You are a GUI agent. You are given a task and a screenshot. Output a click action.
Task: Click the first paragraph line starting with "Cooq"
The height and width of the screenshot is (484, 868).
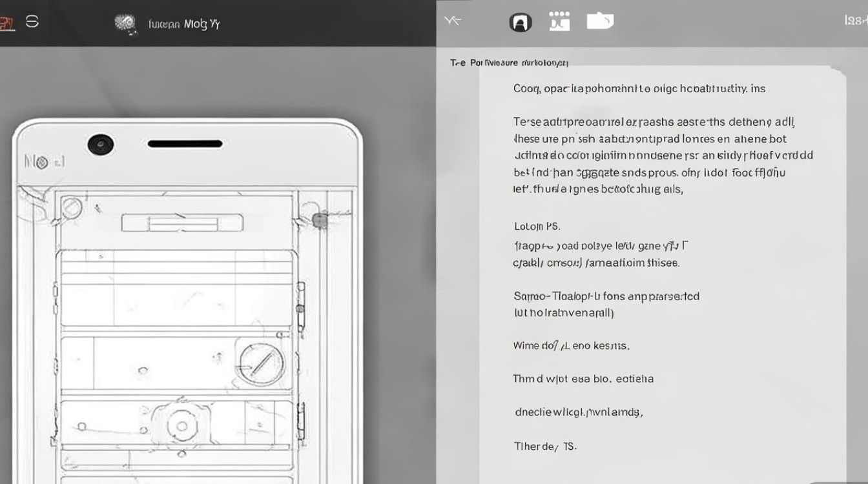point(639,88)
